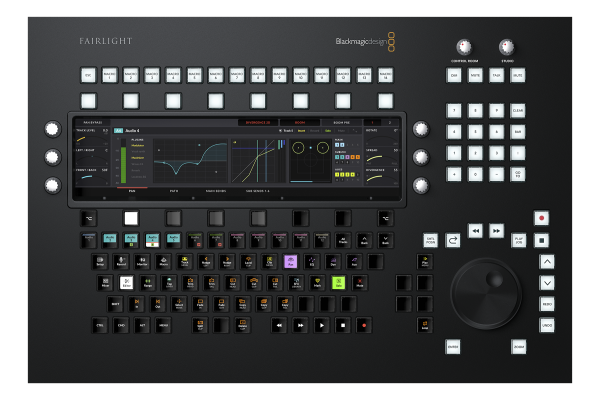Click the ZOOM button below jog wheel
The height and width of the screenshot is (400, 600).
(x=519, y=347)
